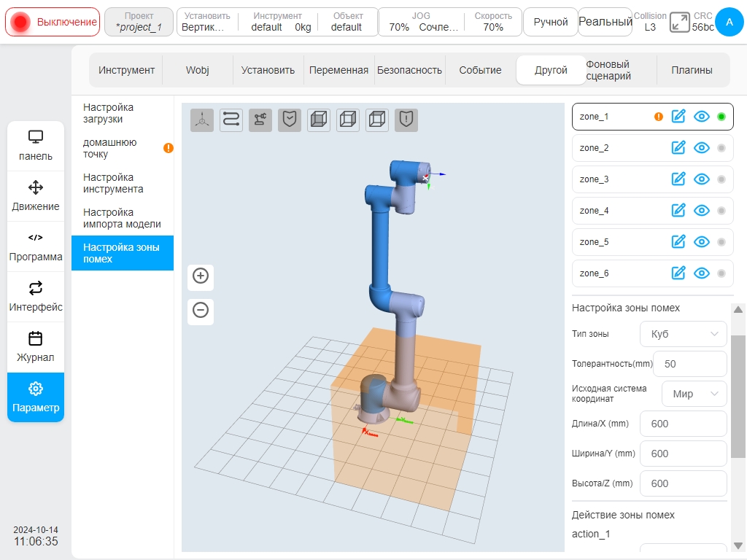Open Настройка загрузки settings
The image size is (747, 560).
click(x=123, y=113)
